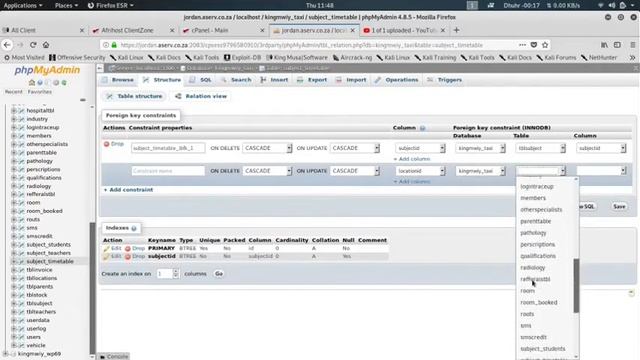The width and height of the screenshot is (640, 360).
Task: Open the Triggers tab
Action: 444,80
